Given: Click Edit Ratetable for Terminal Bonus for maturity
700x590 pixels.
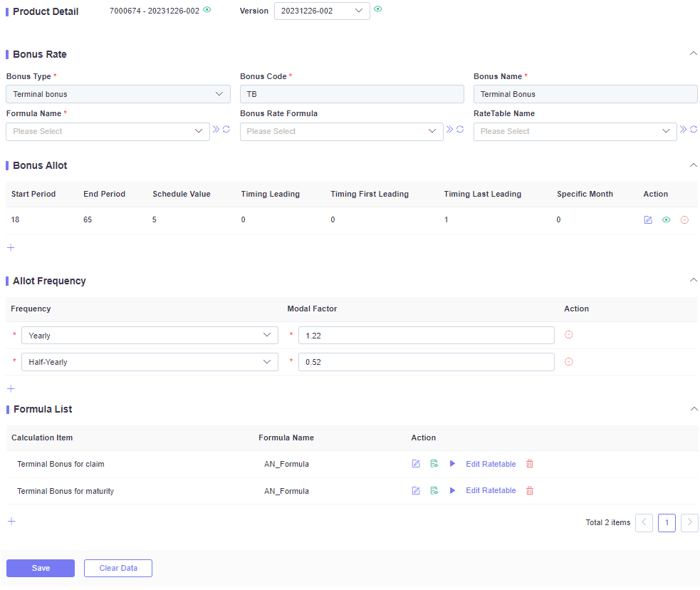Looking at the screenshot, I should click(x=491, y=490).
